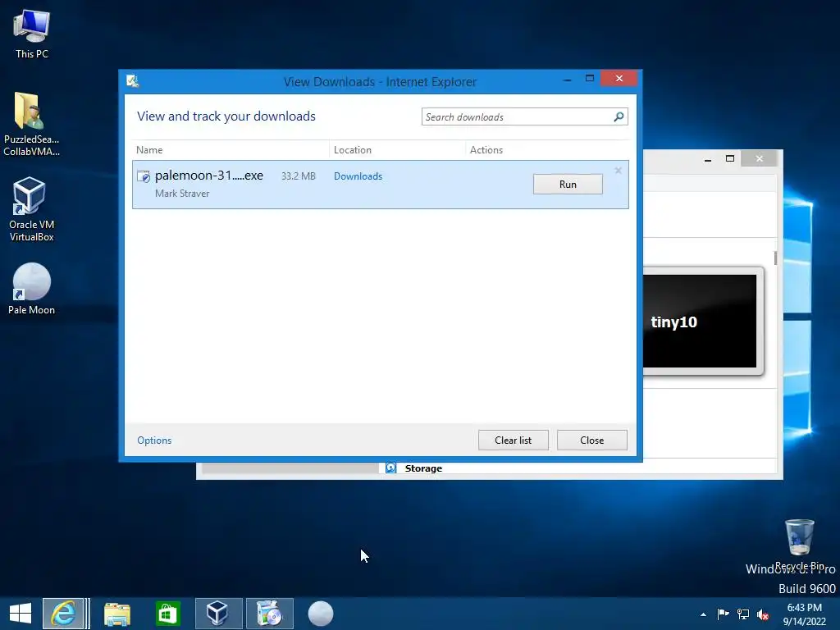
Task: Click the Storage label in VirtualBox window
Action: (423, 468)
